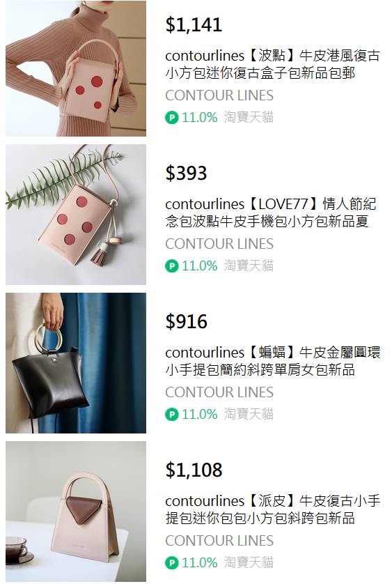Click the green P points icon beside $1,141 item
Image resolution: width=392 pixels, height=584 pixels.
click(171, 118)
